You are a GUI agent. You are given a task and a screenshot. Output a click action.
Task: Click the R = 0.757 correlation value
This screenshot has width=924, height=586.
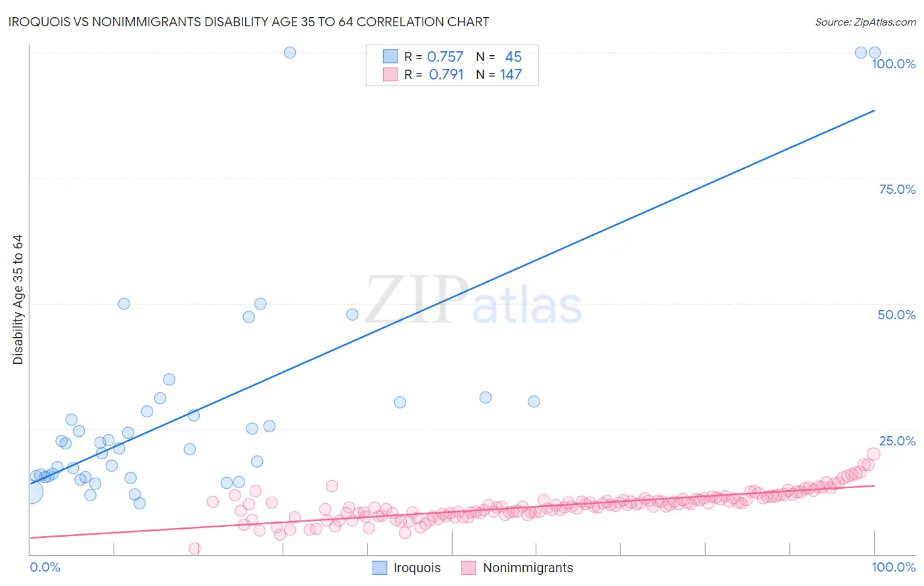click(434, 56)
